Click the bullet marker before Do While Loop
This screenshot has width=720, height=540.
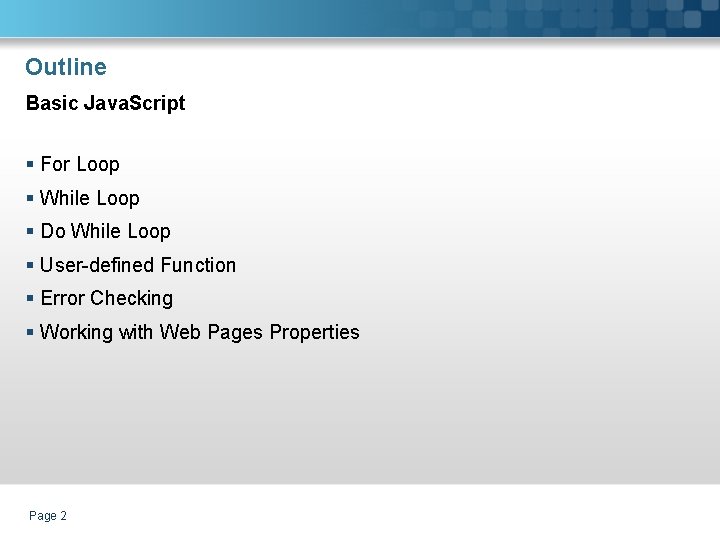coord(31,231)
